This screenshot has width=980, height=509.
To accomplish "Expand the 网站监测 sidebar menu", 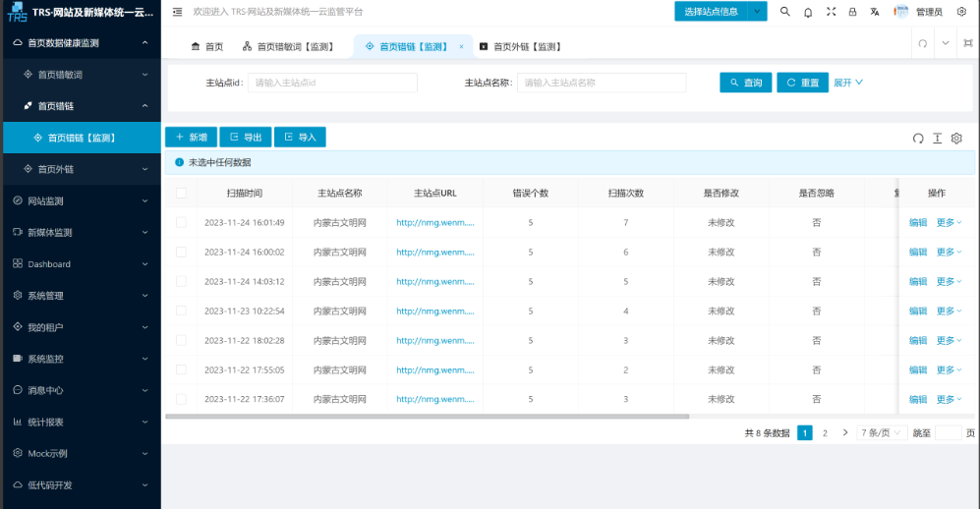I will pos(81,201).
